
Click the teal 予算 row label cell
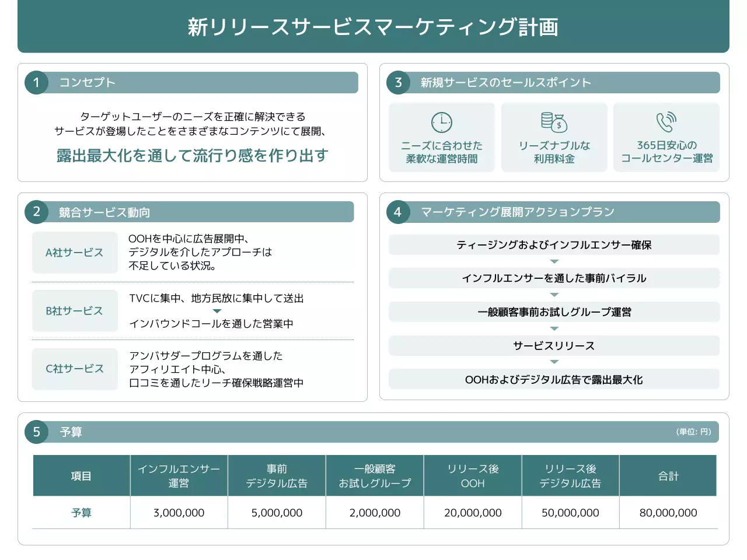(x=81, y=513)
